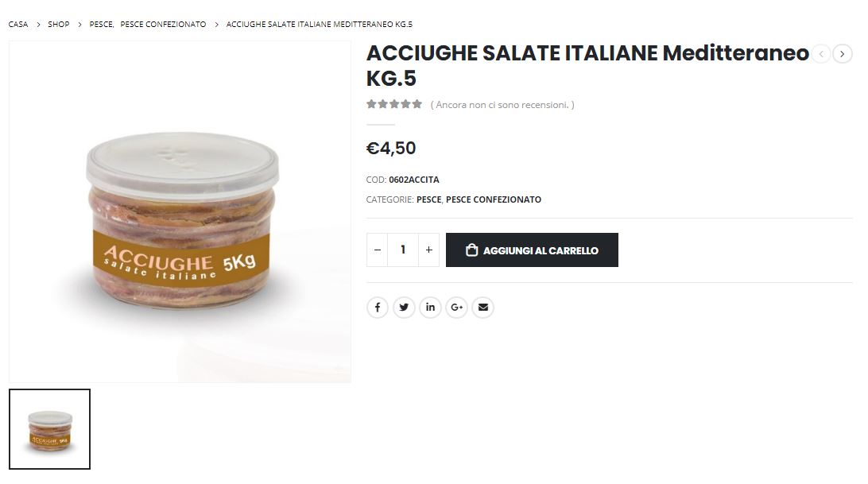Image resolution: width=868 pixels, height=484 pixels.
Task: Share product on Google Plus
Action: point(457,308)
